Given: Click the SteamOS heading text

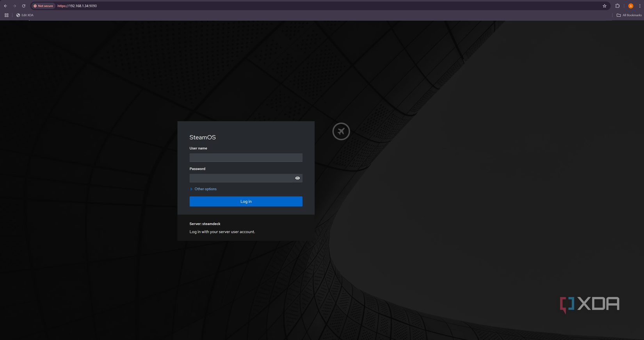Looking at the screenshot, I should click(x=203, y=137).
